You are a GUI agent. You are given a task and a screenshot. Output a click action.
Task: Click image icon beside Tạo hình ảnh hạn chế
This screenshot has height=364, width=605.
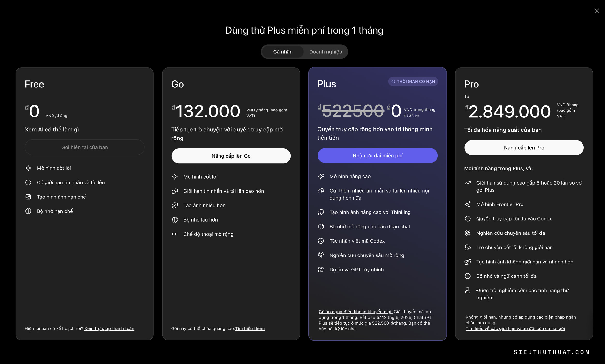pyautogui.click(x=28, y=197)
